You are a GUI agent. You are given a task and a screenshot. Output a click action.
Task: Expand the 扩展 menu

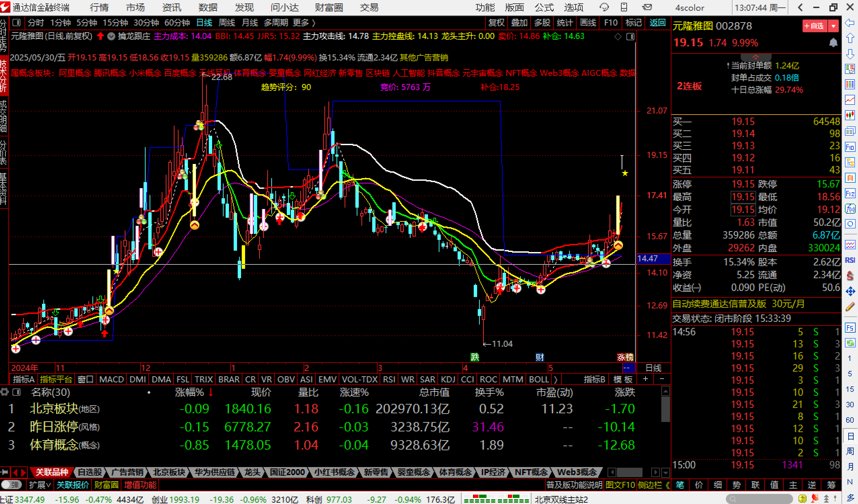click(39, 485)
